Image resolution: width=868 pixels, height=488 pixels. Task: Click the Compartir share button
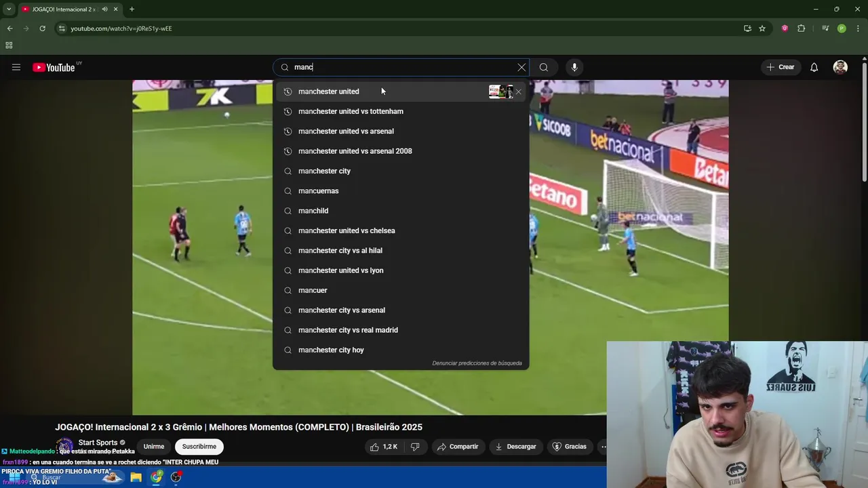458,447
